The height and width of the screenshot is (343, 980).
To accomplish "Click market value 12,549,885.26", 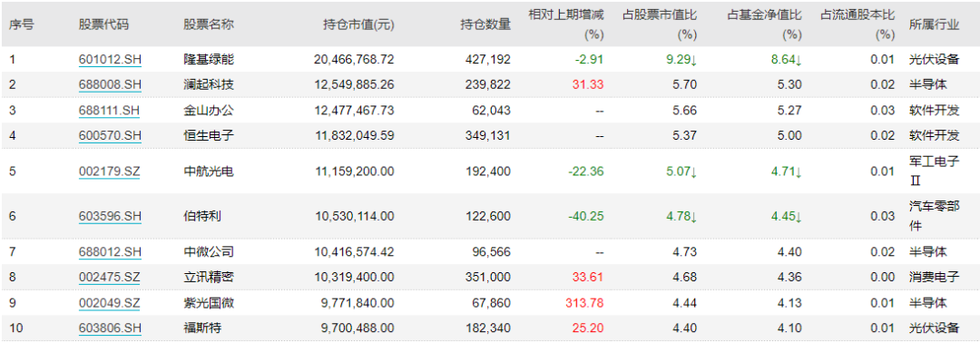I will pyautogui.click(x=354, y=85).
